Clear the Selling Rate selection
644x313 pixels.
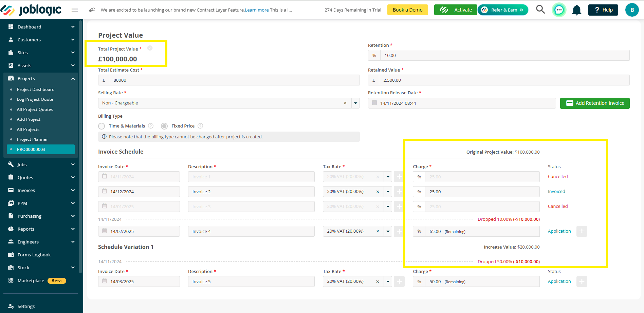(x=345, y=103)
